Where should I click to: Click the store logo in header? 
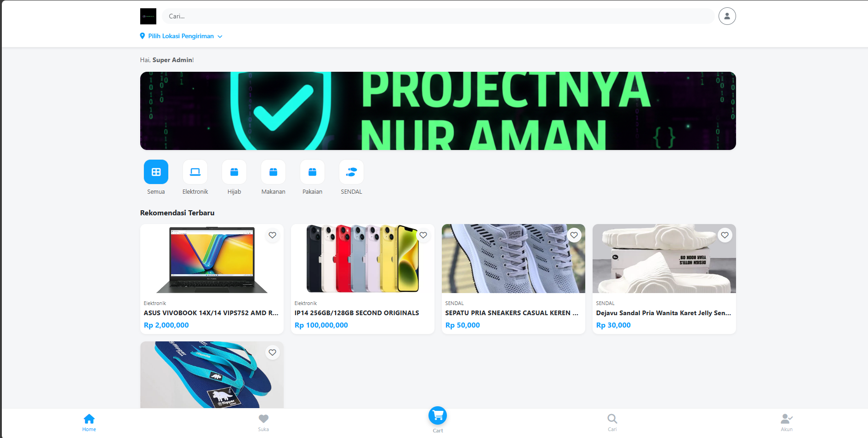tap(148, 16)
